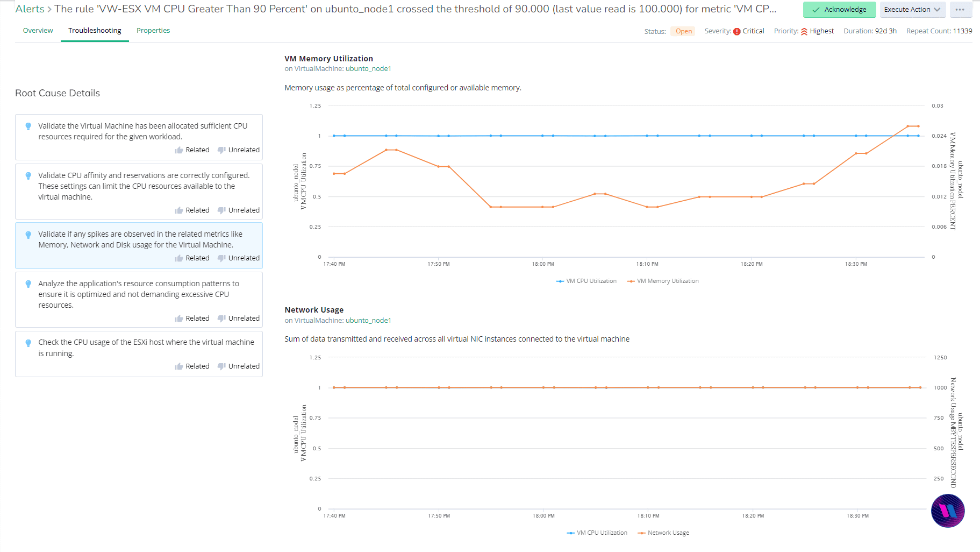The height and width of the screenshot is (552, 980).
Task: Toggle VM CPU Utilization legend in network chart
Action: (x=597, y=533)
